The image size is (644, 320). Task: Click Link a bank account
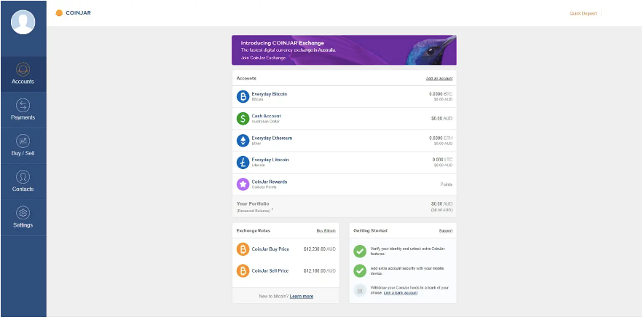click(x=401, y=293)
